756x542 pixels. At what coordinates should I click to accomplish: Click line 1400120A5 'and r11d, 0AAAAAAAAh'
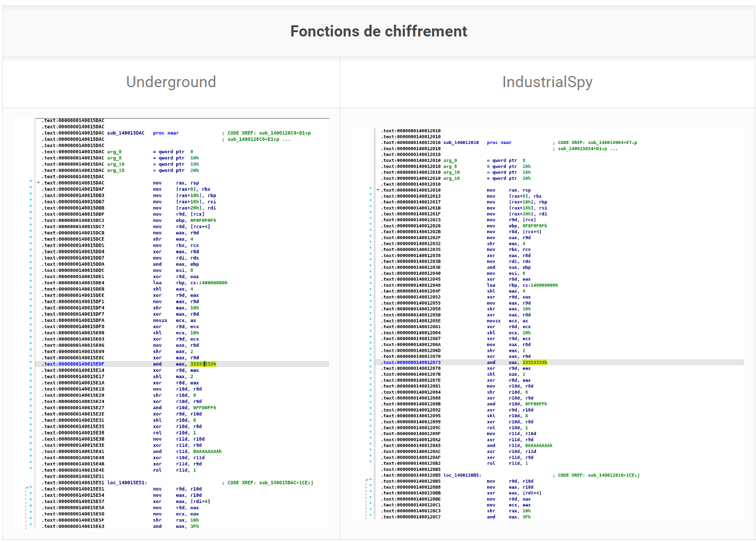467,446
